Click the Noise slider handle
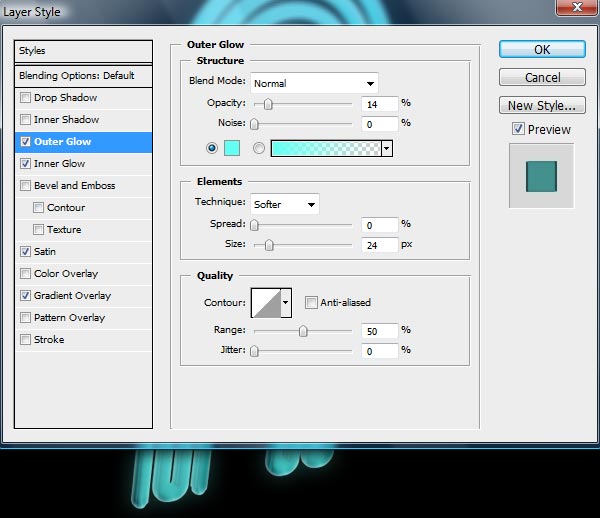This screenshot has height=518, width=600. point(254,124)
